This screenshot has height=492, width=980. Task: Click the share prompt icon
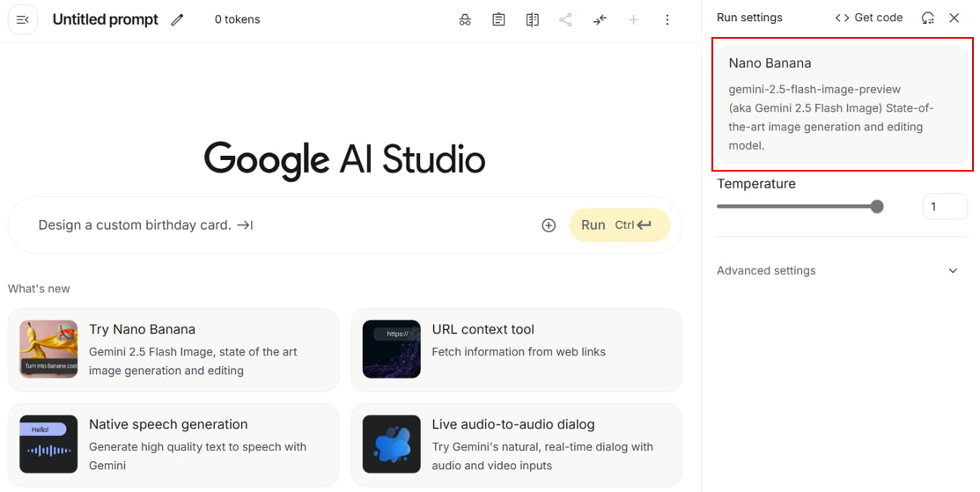[x=565, y=19]
